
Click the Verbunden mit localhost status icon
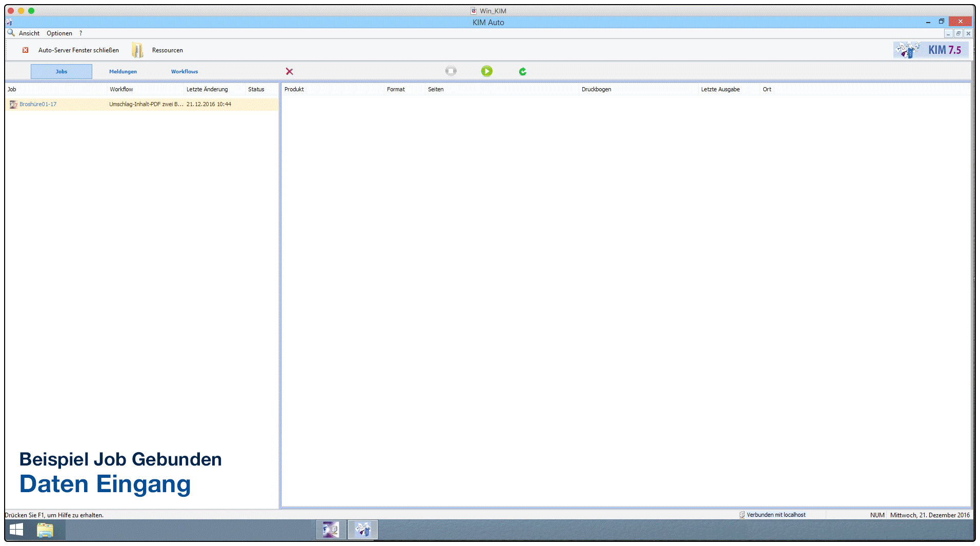coord(742,514)
